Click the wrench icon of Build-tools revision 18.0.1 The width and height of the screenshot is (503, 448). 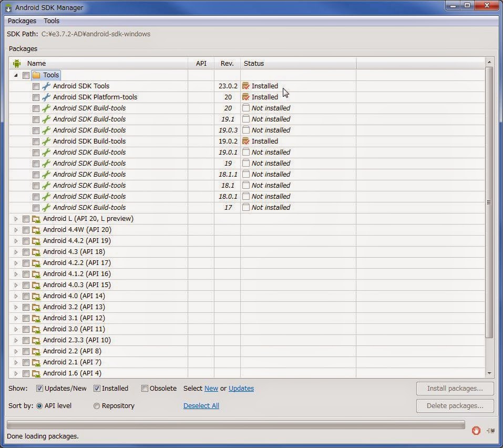pyautogui.click(x=46, y=197)
